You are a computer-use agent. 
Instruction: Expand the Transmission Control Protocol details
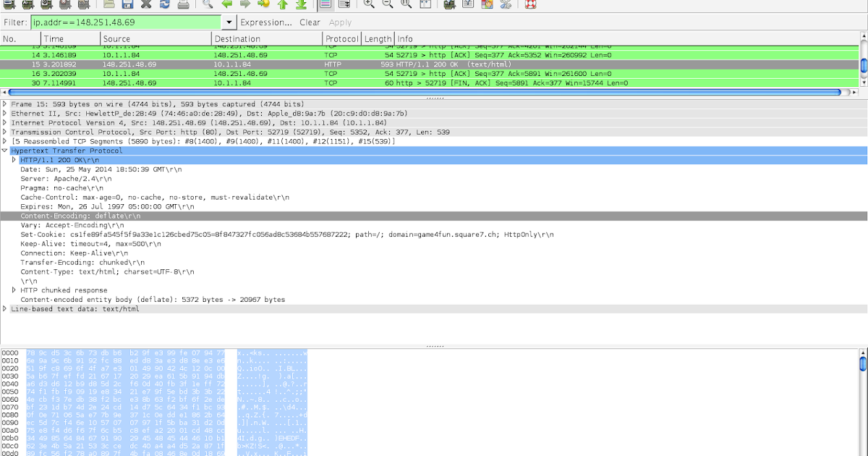[x=5, y=131]
